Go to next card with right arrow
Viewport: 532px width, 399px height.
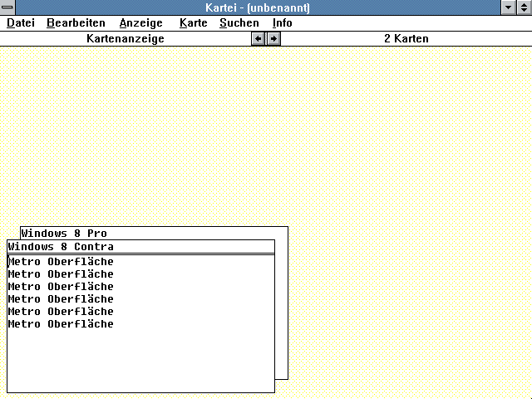(x=273, y=39)
